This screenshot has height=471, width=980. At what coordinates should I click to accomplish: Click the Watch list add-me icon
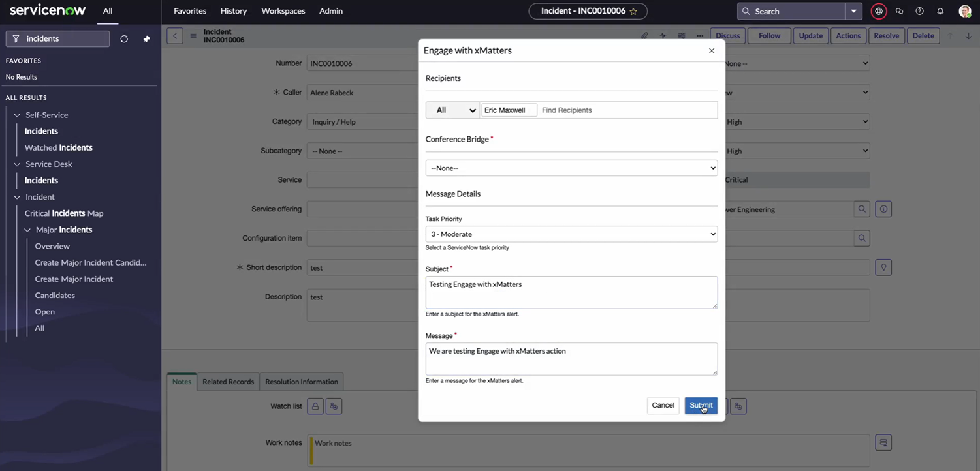[334, 406]
